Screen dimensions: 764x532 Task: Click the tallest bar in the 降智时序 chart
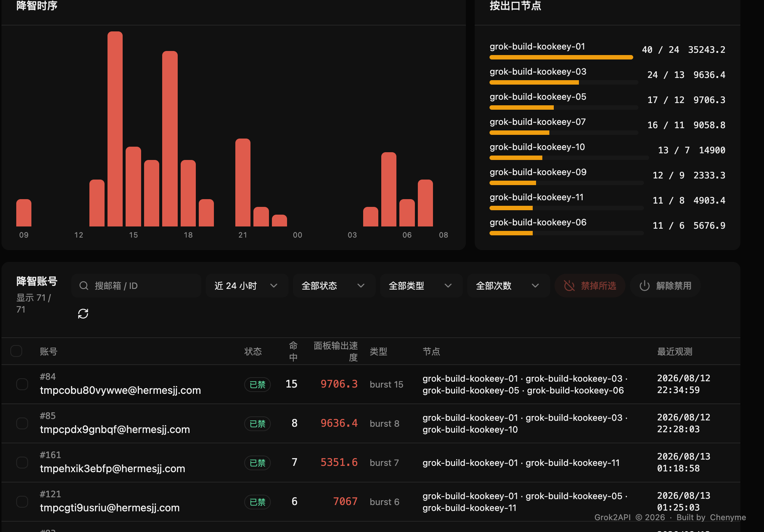tap(115, 129)
